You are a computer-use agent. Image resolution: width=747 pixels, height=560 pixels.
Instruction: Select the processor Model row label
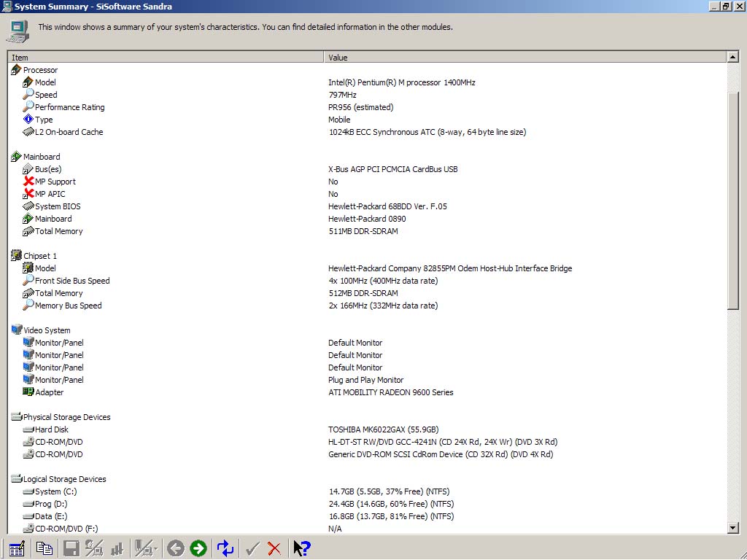(45, 82)
